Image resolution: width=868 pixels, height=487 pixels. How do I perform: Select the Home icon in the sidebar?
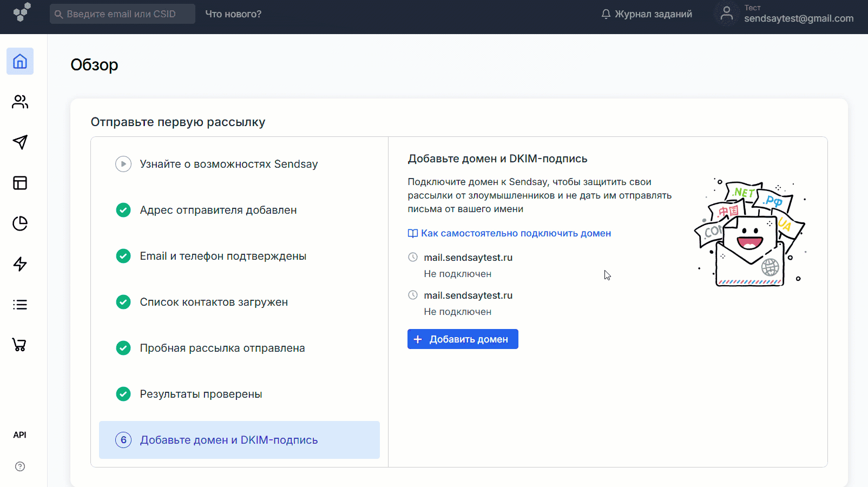click(x=20, y=61)
